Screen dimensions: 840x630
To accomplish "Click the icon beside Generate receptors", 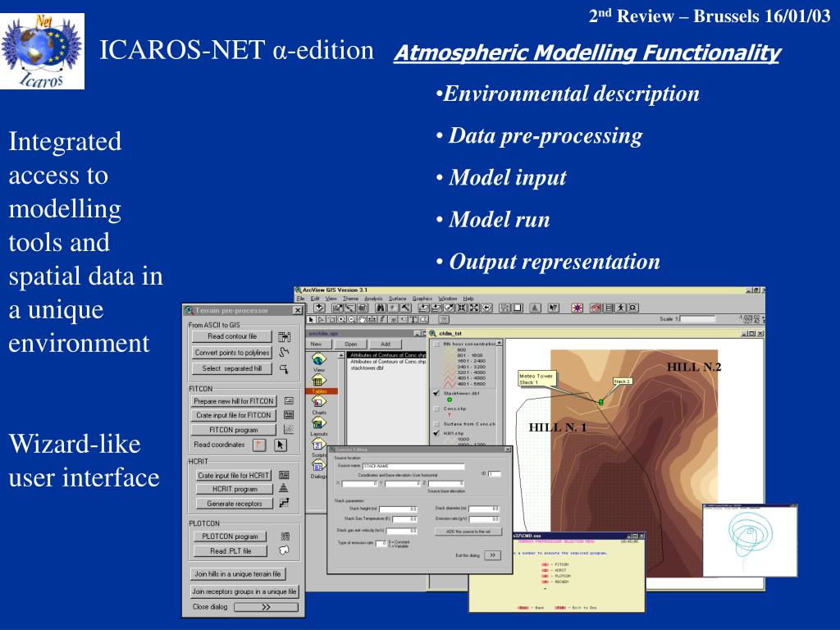I will click(x=284, y=503).
